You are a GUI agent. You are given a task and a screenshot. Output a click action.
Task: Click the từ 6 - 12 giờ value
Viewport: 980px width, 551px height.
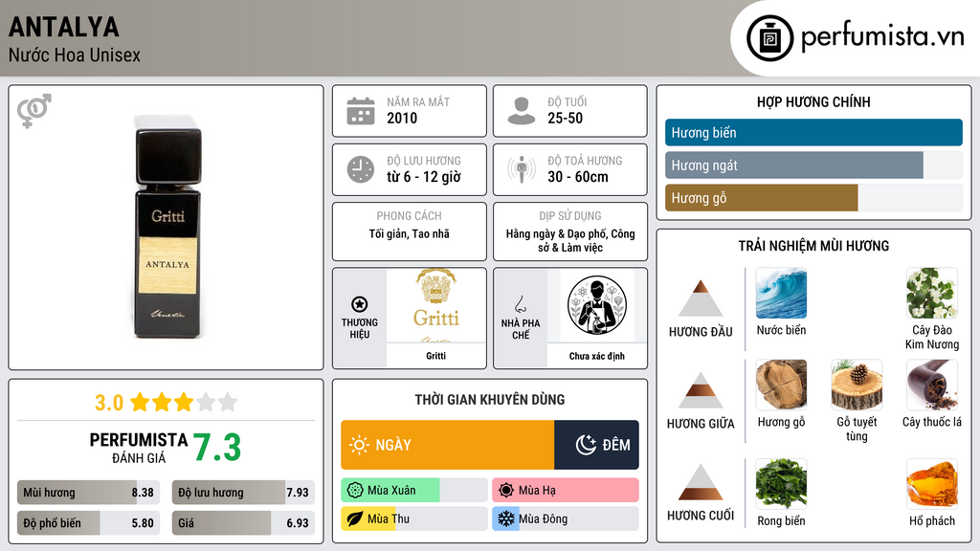coord(424,177)
